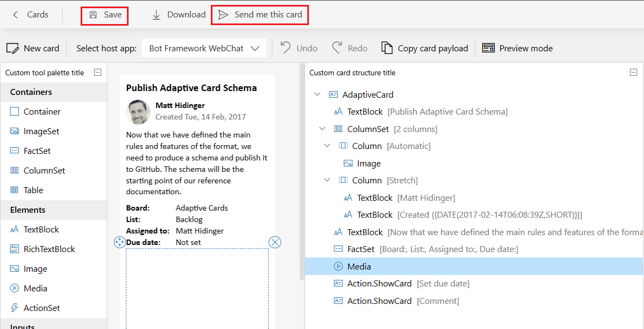644x329 pixels.
Task: Click the Elements section header
Action: click(x=53, y=210)
